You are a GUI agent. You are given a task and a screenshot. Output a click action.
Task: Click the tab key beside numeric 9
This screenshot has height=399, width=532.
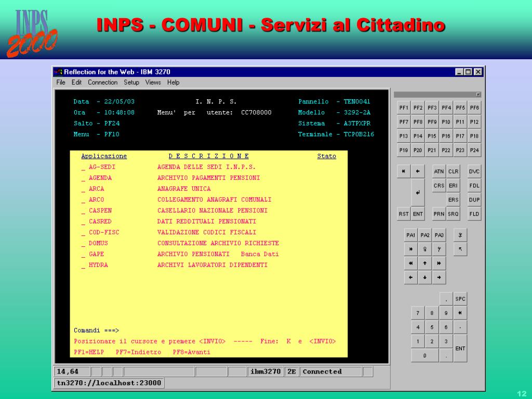tap(460, 313)
